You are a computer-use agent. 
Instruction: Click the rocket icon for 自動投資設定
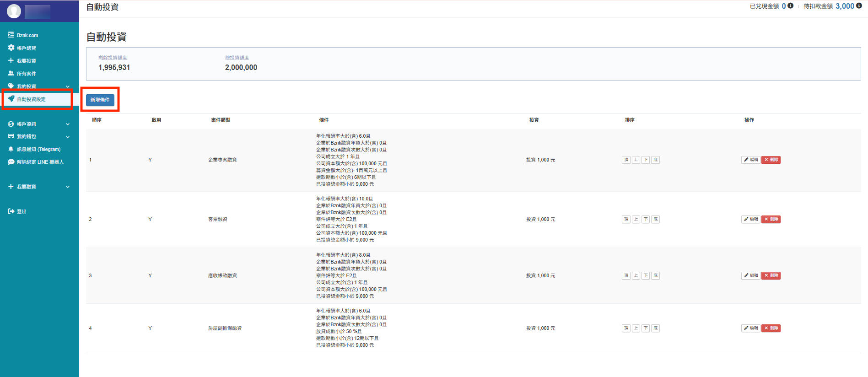tap(11, 99)
